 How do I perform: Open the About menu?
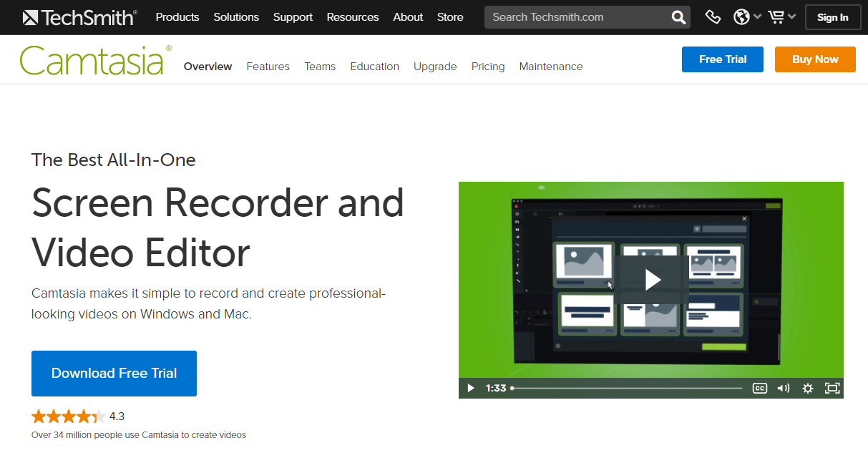(408, 17)
